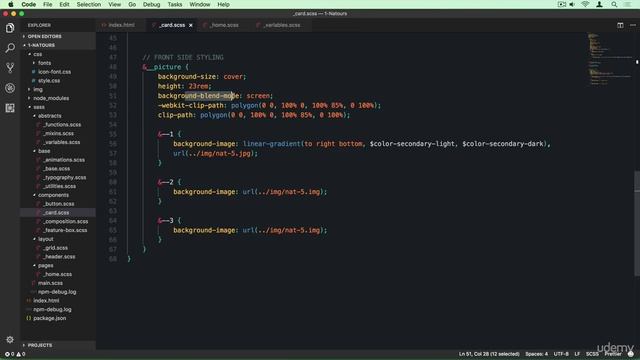Change end of line sequence LF
Image resolution: width=640 pixels, height=360 pixels.
[577, 354]
